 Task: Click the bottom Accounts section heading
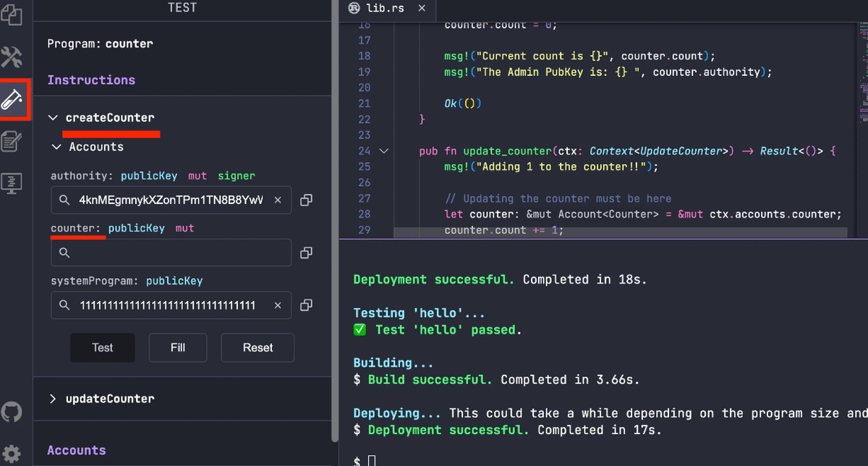[77, 450]
